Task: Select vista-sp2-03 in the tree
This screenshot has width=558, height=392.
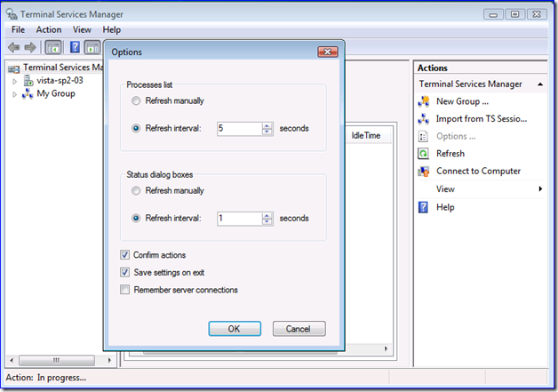Action: (x=60, y=81)
